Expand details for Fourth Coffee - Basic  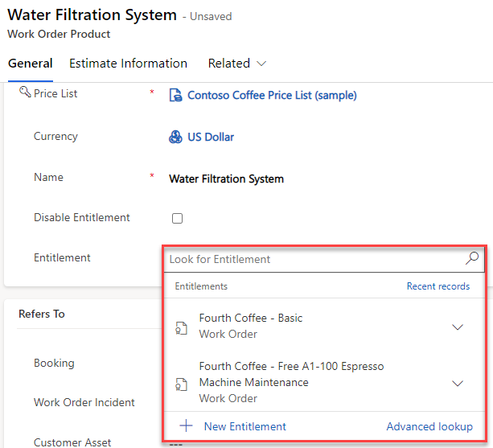[458, 327]
